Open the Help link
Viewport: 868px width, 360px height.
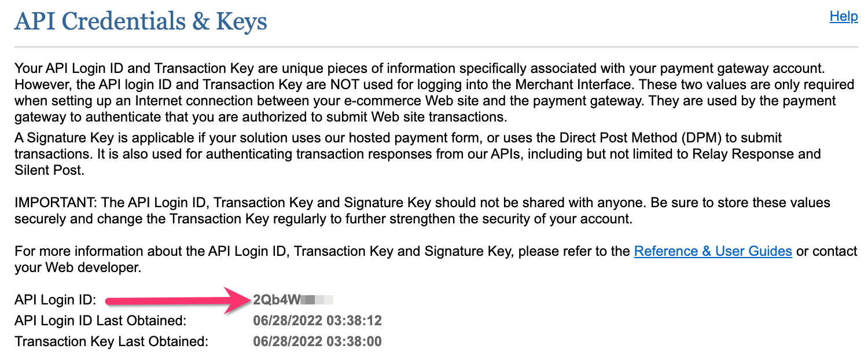[843, 16]
